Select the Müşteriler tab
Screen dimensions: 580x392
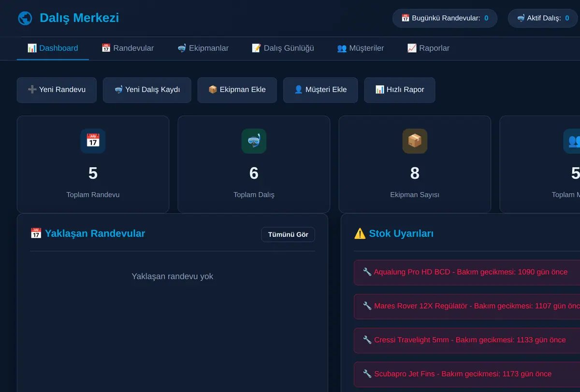click(x=361, y=48)
